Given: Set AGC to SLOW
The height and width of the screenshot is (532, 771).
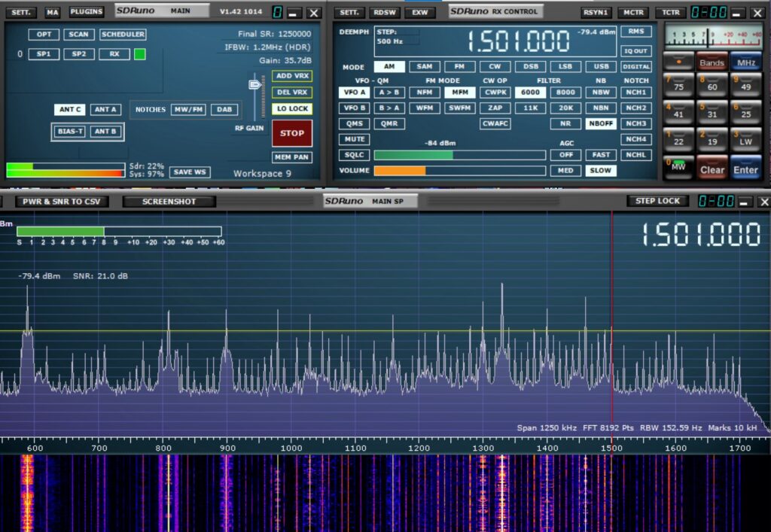Looking at the screenshot, I should [x=601, y=171].
